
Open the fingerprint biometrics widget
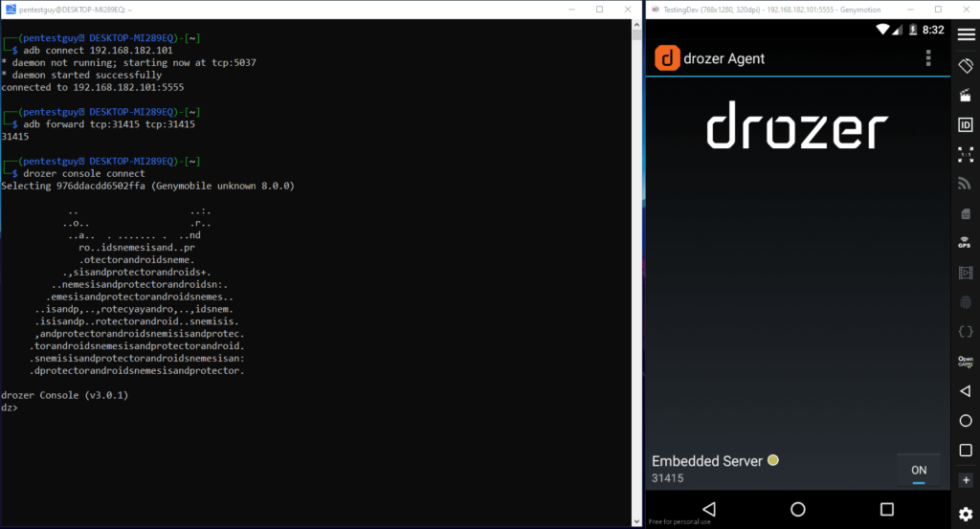point(966,302)
